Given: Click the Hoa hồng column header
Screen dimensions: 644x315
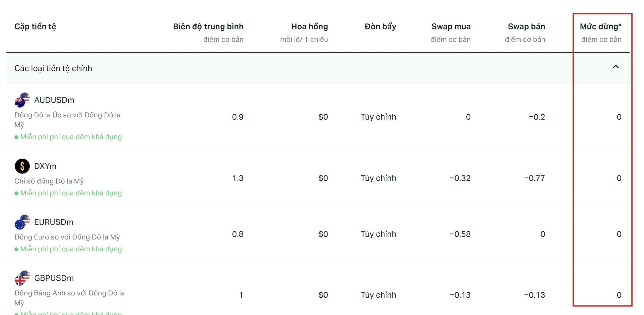Looking at the screenshot, I should (309, 27).
